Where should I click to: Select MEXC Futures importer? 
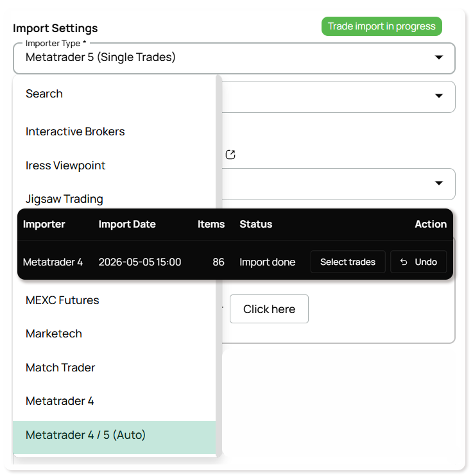(x=114, y=300)
